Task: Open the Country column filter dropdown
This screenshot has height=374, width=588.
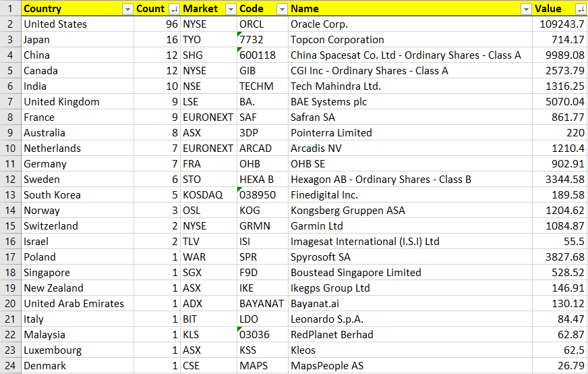Action: 128,9
